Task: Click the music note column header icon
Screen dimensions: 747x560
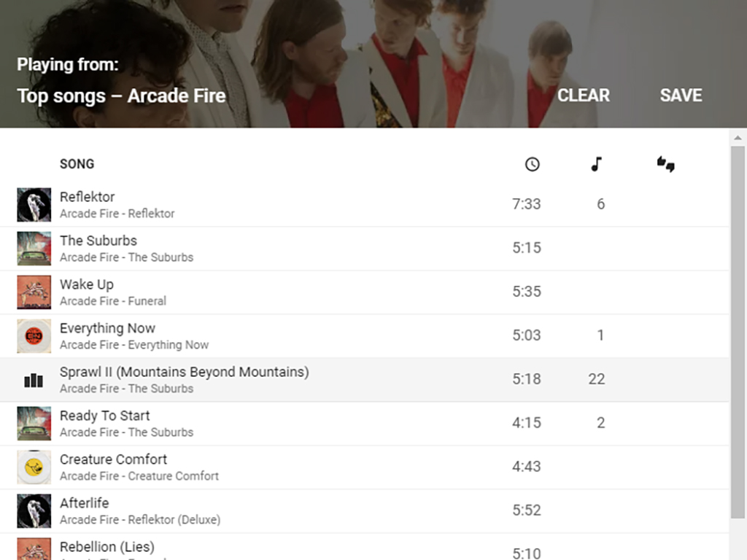Action: [596, 164]
